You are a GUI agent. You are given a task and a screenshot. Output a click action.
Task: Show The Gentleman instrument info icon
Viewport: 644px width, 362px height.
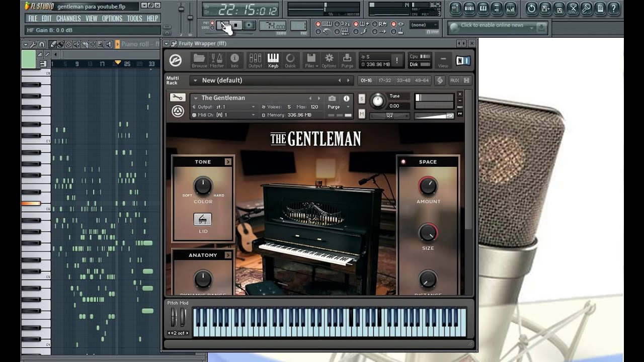click(x=346, y=99)
